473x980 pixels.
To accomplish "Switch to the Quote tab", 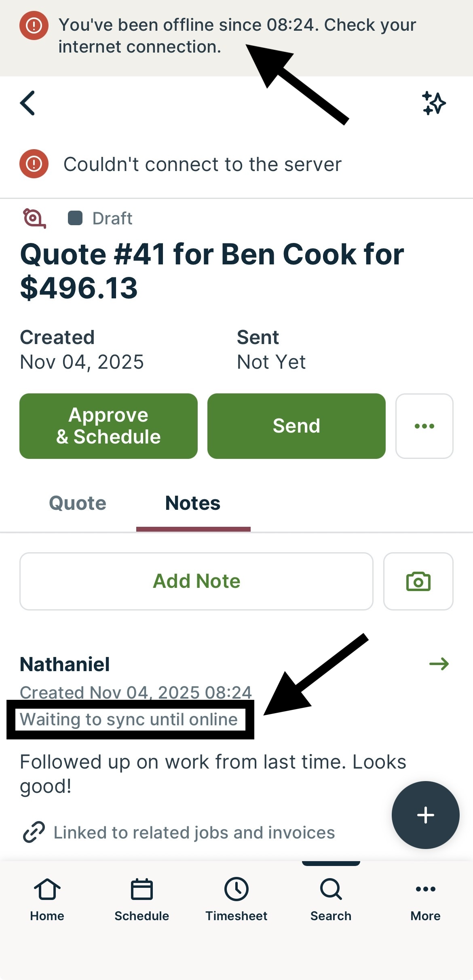I will [77, 503].
